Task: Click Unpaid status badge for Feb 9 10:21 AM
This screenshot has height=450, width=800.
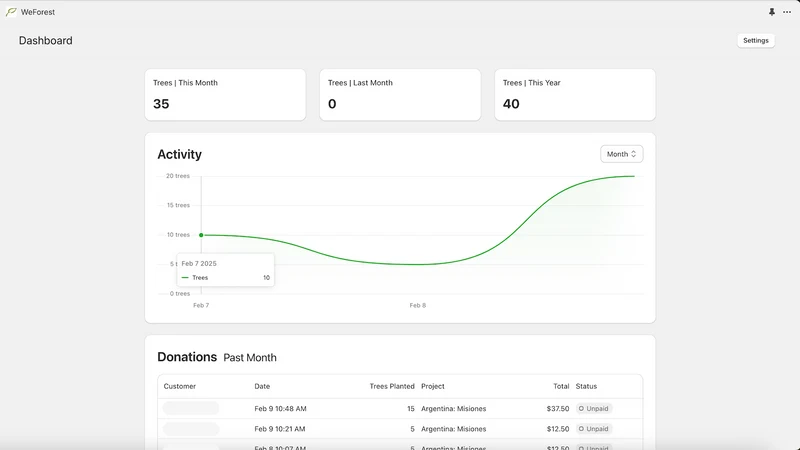Action: (x=594, y=429)
